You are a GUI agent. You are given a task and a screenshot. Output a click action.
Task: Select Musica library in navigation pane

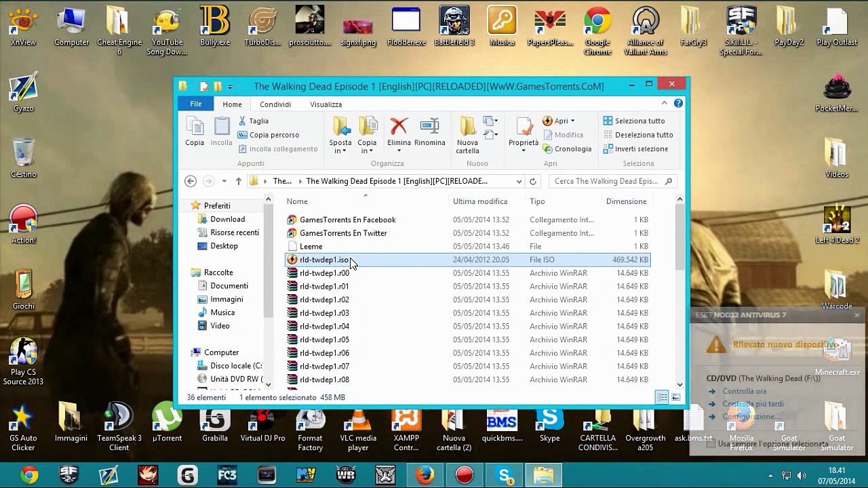click(222, 312)
